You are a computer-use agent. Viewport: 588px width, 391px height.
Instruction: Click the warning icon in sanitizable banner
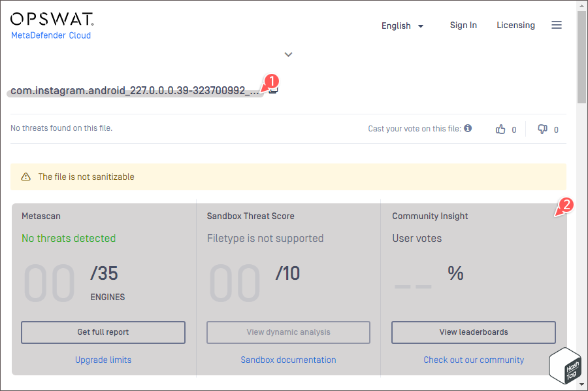25,177
